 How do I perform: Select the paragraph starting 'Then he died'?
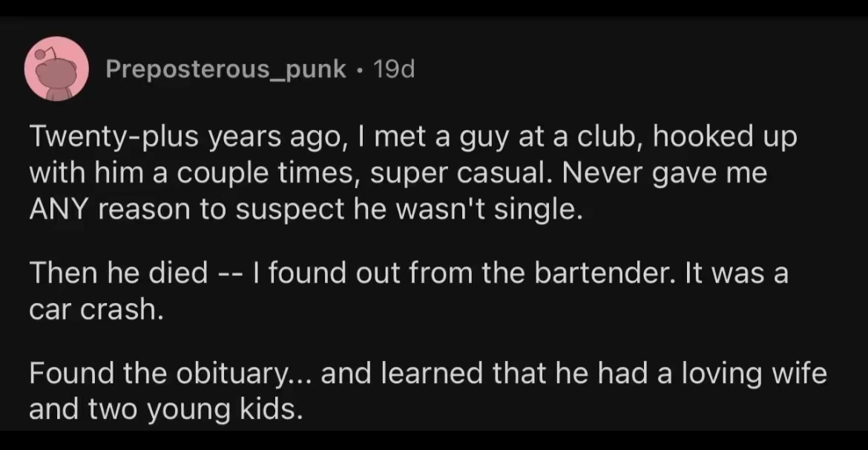point(409,290)
